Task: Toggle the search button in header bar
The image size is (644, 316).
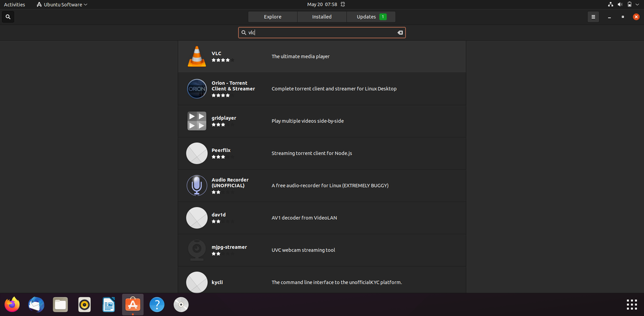Action: (x=8, y=17)
